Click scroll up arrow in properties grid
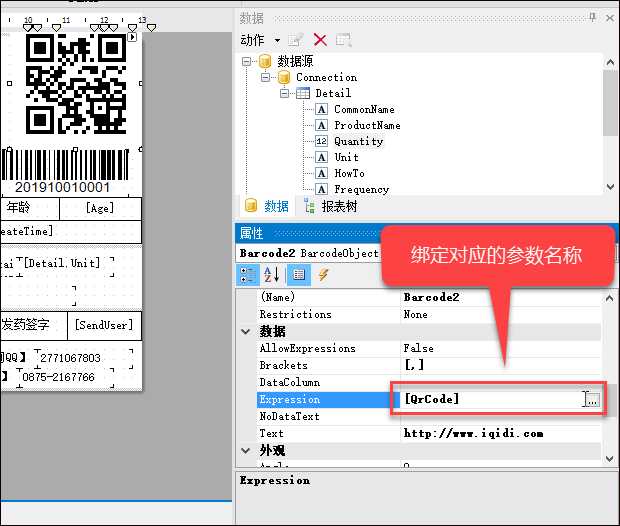Screen dimensions: 620x526 click(609, 299)
